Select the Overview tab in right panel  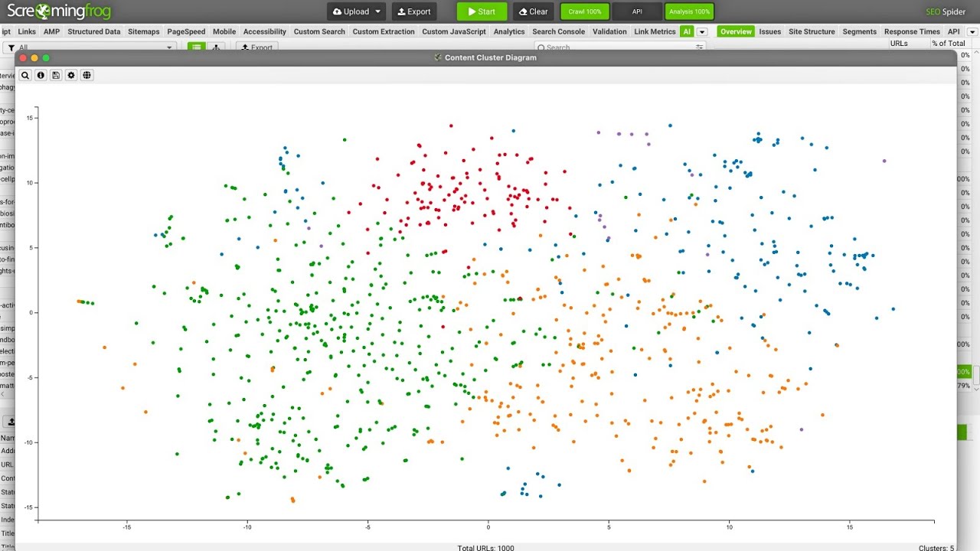click(736, 31)
